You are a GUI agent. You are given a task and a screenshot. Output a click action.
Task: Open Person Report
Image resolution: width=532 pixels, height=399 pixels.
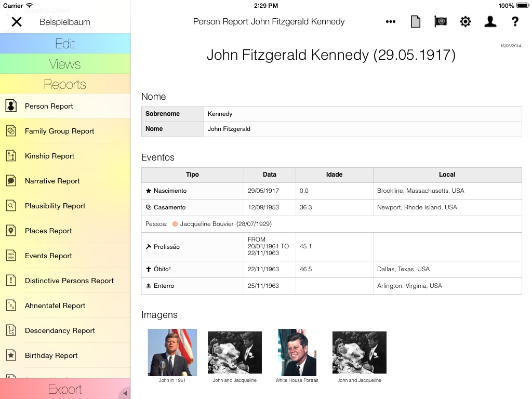65,106
